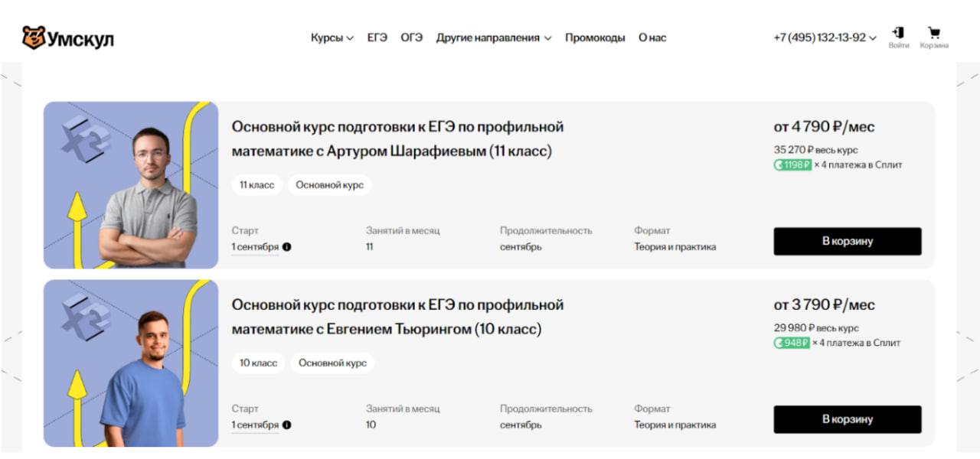The image size is (980, 459).
Task: Click the green Сплит badge showing 948 ₽
Action: [x=791, y=343]
